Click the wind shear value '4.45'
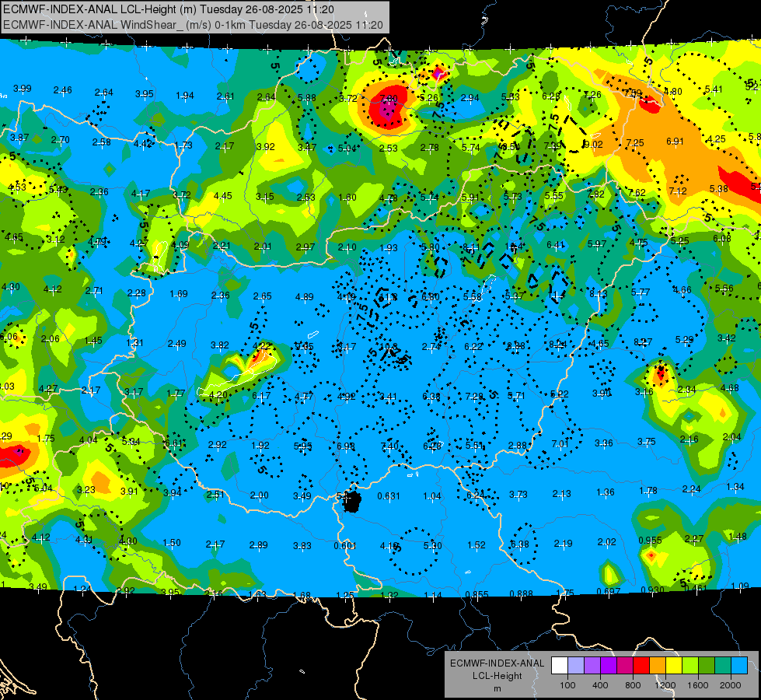Viewport: 761px width, 700px height. [x=223, y=196]
